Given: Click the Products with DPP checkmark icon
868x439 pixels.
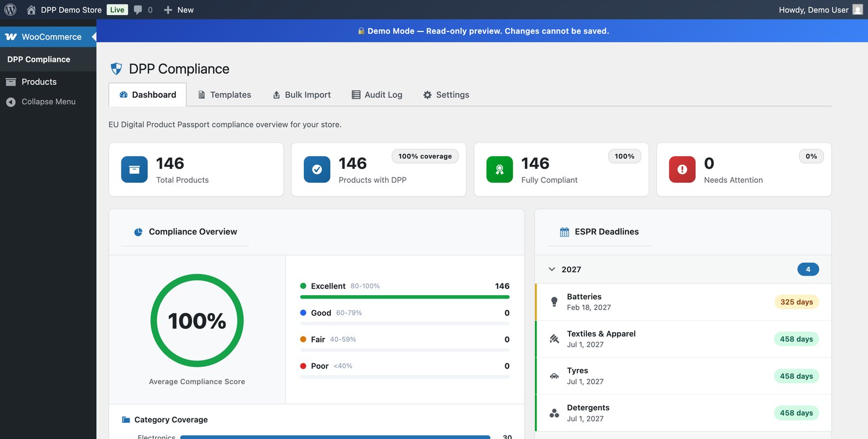Looking at the screenshot, I should click(317, 169).
